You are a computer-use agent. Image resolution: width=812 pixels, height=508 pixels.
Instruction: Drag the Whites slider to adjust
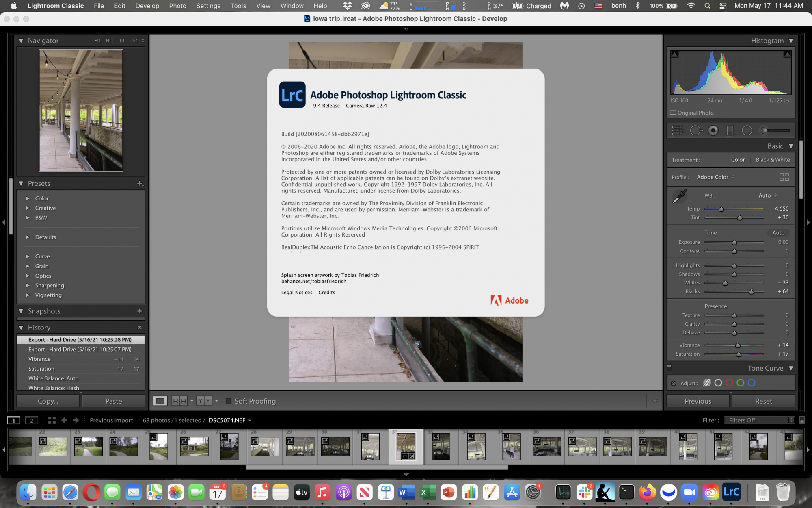[x=724, y=283]
